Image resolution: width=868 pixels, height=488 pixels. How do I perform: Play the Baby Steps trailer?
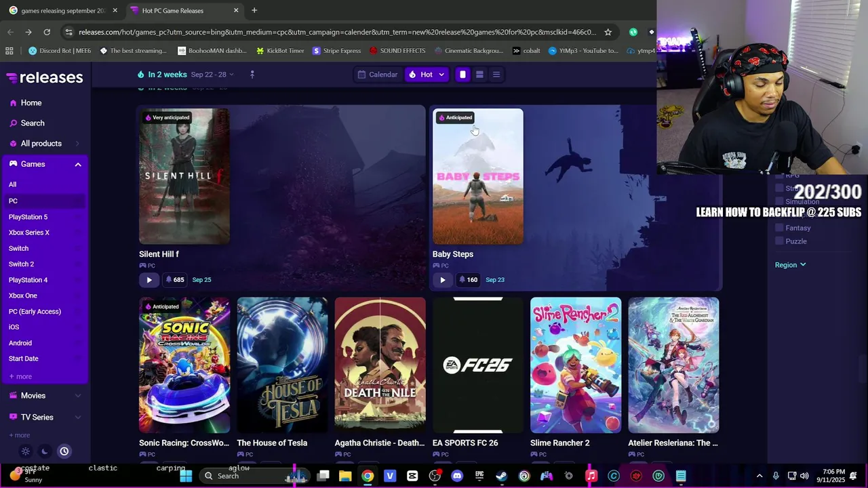tap(443, 280)
